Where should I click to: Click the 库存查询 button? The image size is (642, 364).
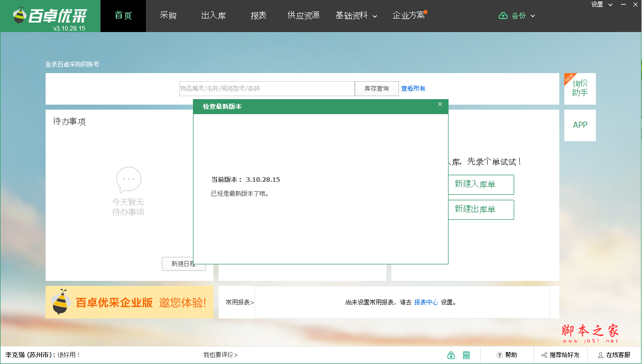(377, 89)
